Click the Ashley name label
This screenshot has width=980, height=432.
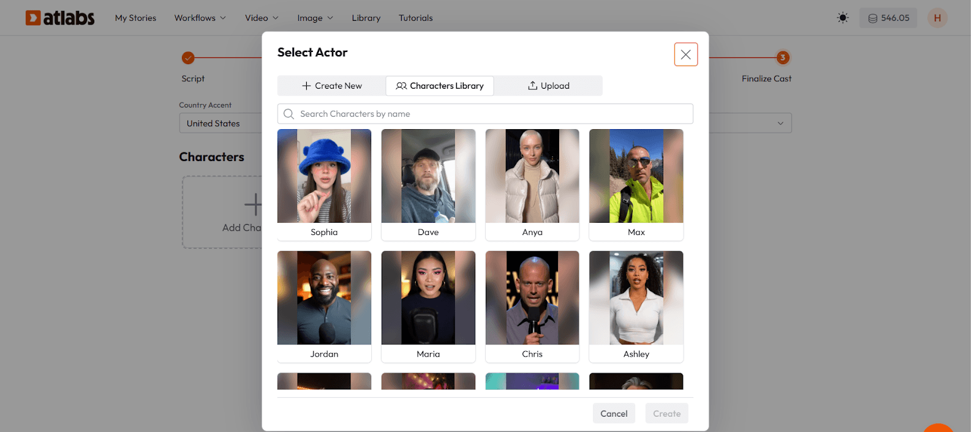click(x=636, y=354)
